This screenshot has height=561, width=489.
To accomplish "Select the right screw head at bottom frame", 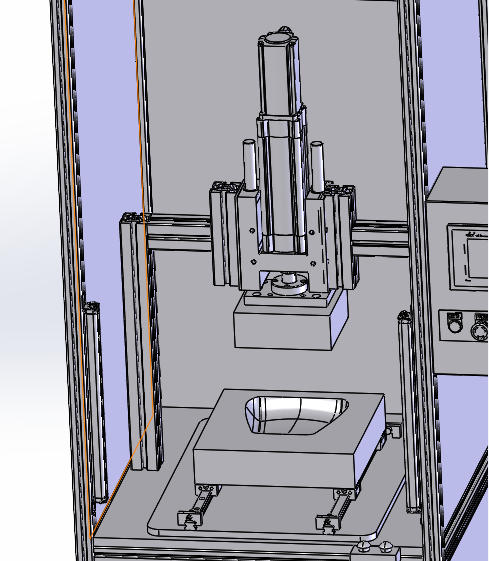I will (386, 546).
